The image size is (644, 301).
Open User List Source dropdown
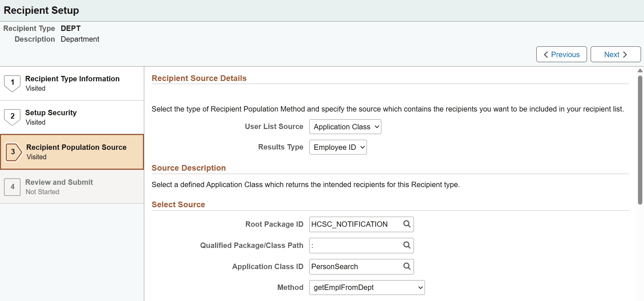345,127
